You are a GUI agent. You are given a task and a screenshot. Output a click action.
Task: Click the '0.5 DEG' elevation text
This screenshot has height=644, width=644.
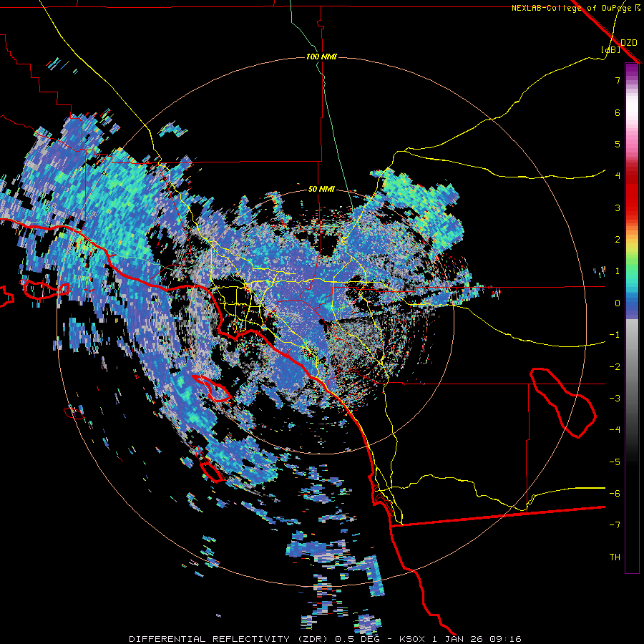pyautogui.click(x=357, y=639)
